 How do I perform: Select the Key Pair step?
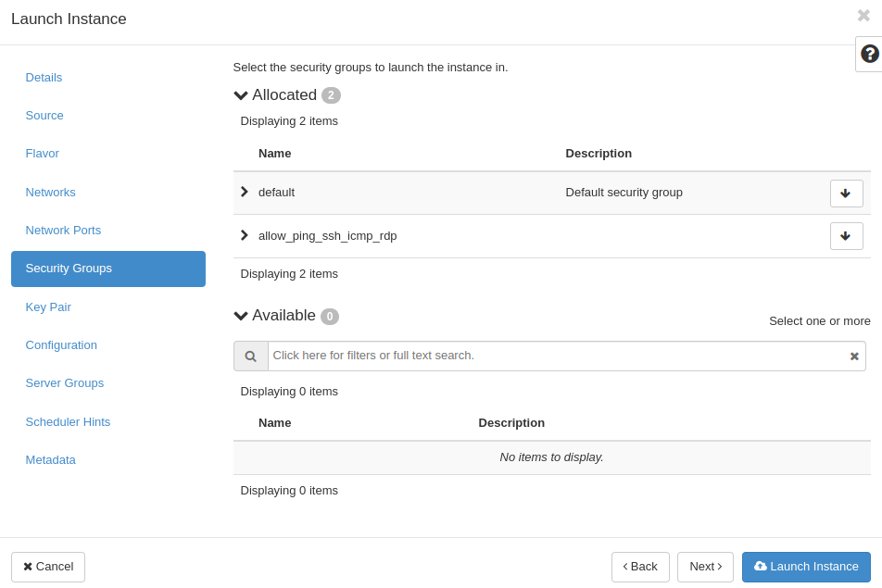click(48, 307)
